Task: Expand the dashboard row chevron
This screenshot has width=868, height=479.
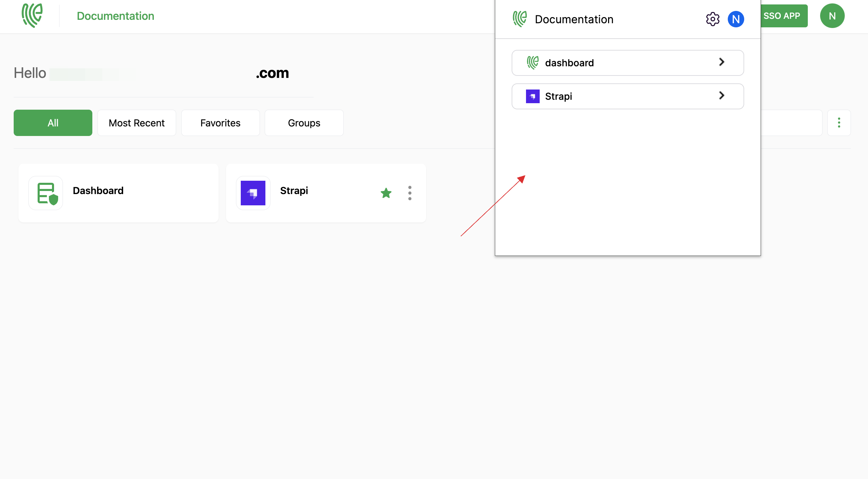Action: click(x=722, y=62)
